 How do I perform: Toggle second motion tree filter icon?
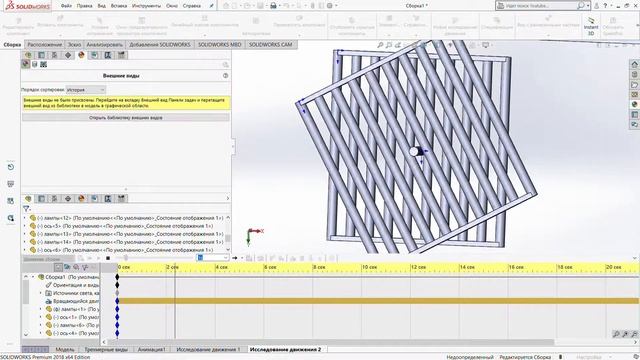(67, 267)
